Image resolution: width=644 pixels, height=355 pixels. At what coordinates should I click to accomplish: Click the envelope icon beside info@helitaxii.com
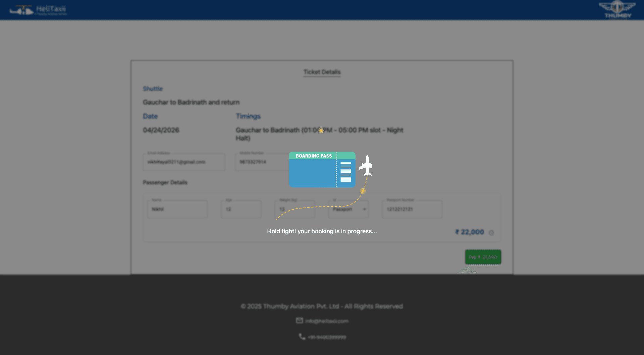300,320
